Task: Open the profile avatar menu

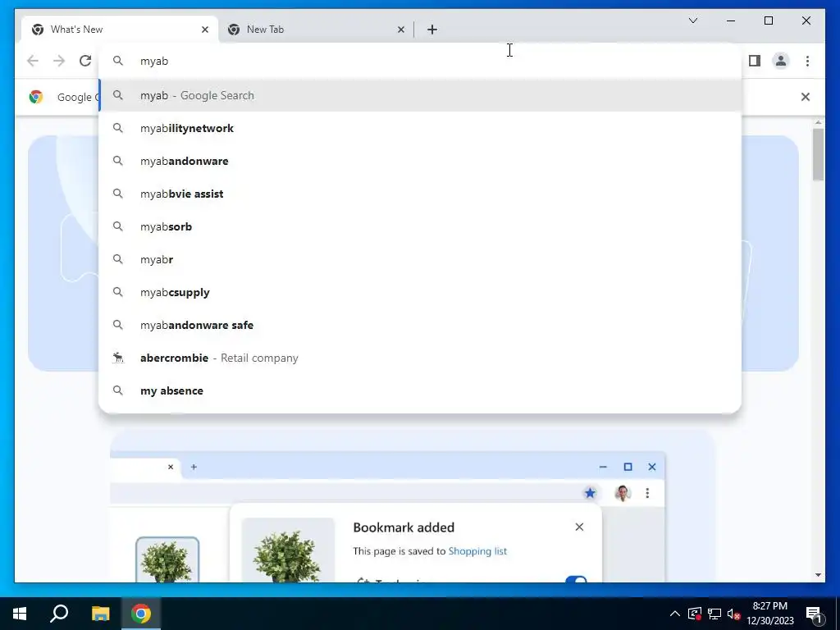Action: tap(781, 61)
